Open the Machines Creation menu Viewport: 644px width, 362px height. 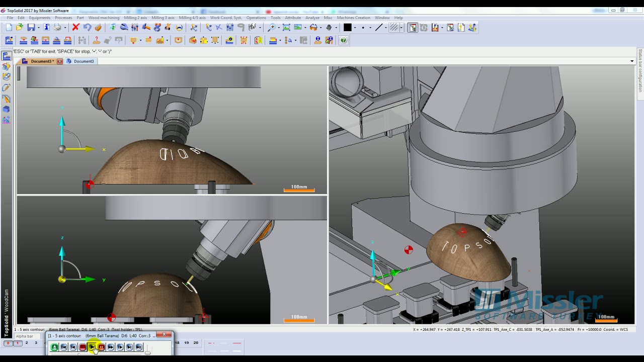353,18
